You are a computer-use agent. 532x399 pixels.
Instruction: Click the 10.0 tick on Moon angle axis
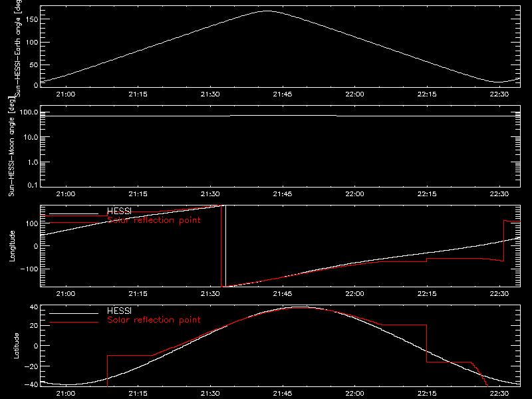[x=30, y=138]
